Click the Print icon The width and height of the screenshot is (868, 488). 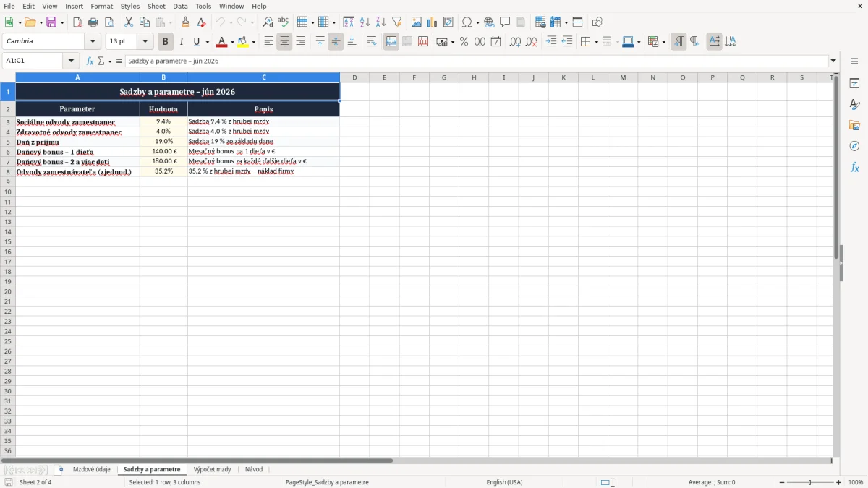coord(93,22)
